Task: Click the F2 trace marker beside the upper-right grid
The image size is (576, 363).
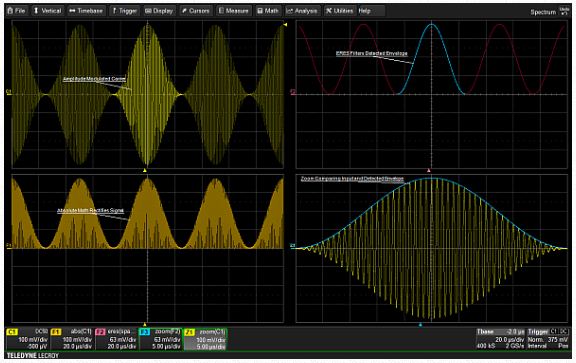Action: pyautogui.click(x=293, y=91)
